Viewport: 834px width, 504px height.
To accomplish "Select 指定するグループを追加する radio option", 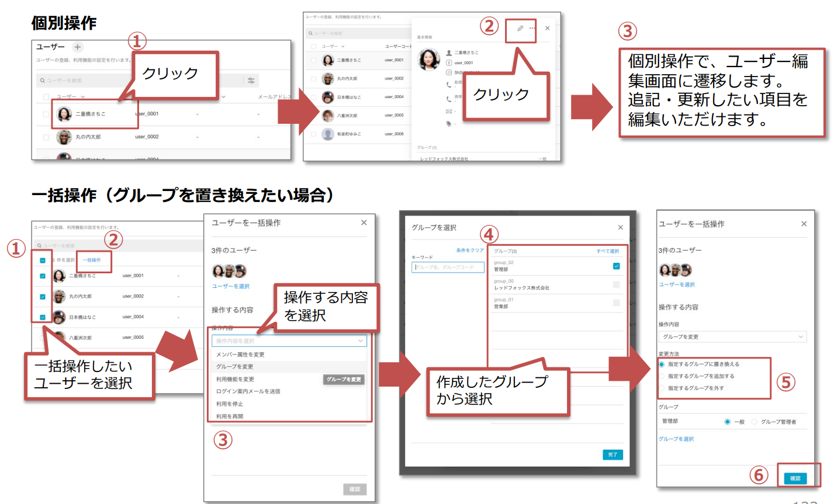I will click(662, 376).
